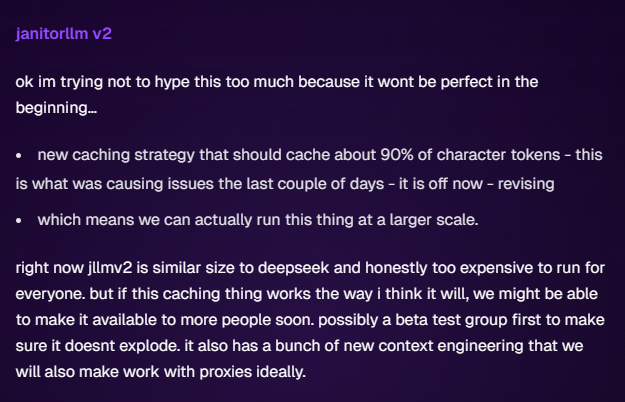Click the purple janitorllm v2 heading
Viewport: 625px width, 402px height.
click(x=63, y=33)
